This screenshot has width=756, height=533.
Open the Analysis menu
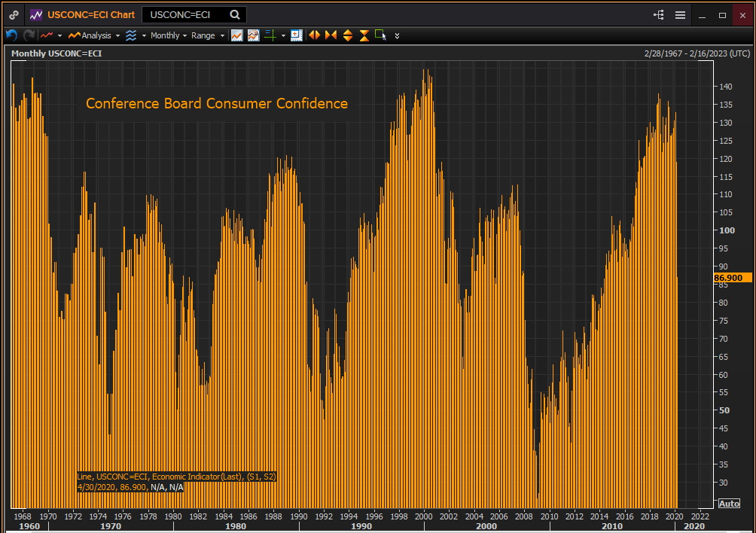[94, 35]
